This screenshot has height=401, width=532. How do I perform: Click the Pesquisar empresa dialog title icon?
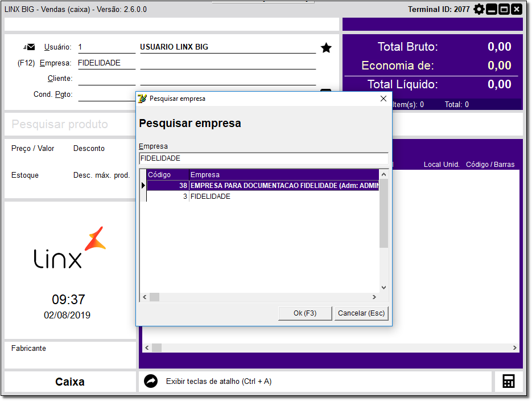point(142,99)
